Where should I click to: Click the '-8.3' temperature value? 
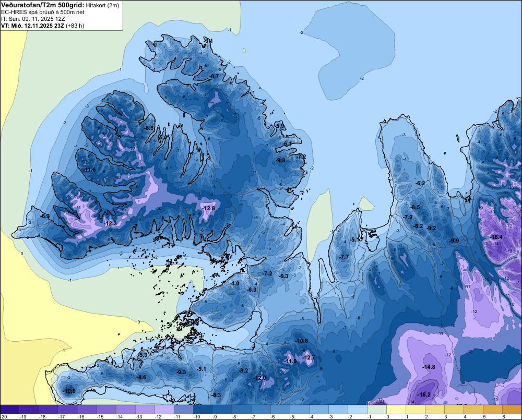216,395
